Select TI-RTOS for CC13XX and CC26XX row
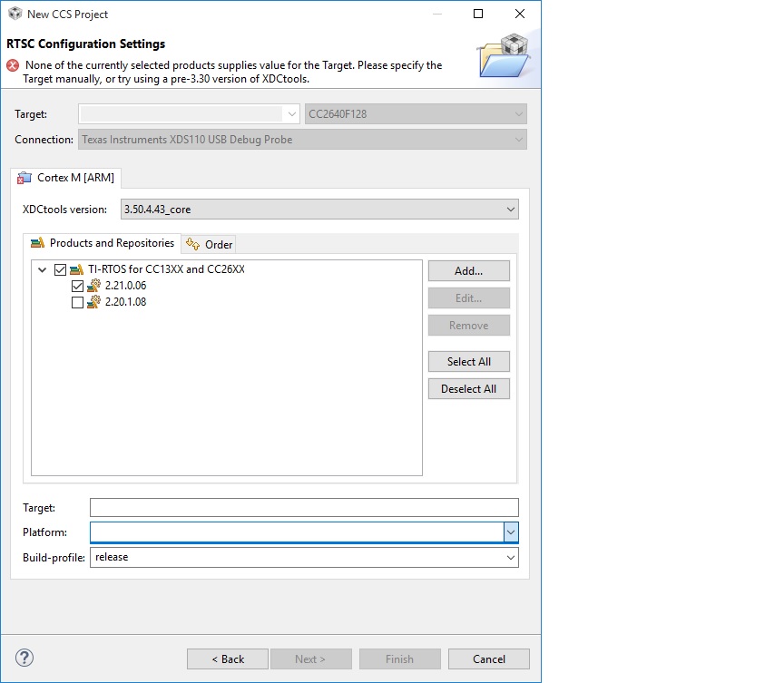Image resolution: width=784 pixels, height=683 pixels. 166,269
